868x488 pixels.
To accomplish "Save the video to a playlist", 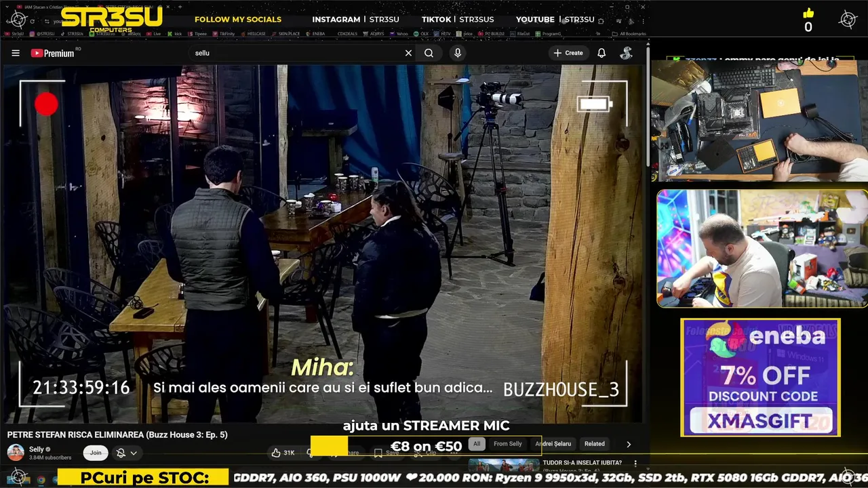I will (x=387, y=453).
